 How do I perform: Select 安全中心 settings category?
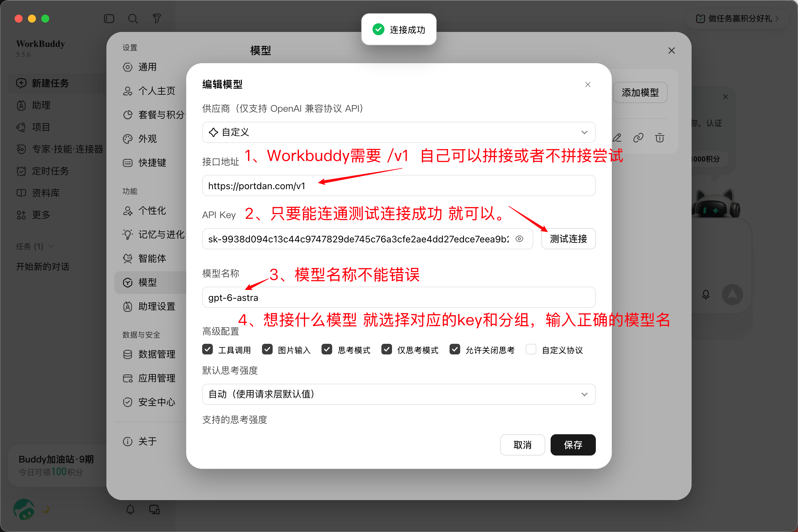[150, 402]
